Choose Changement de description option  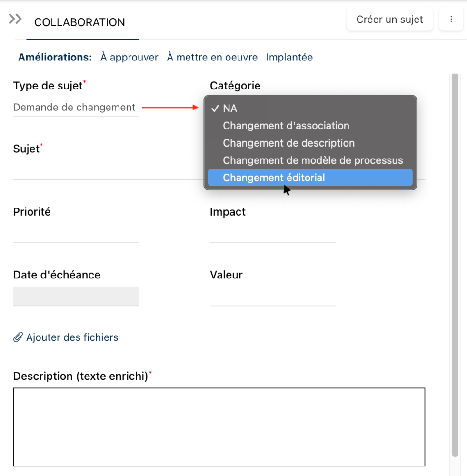click(x=288, y=143)
